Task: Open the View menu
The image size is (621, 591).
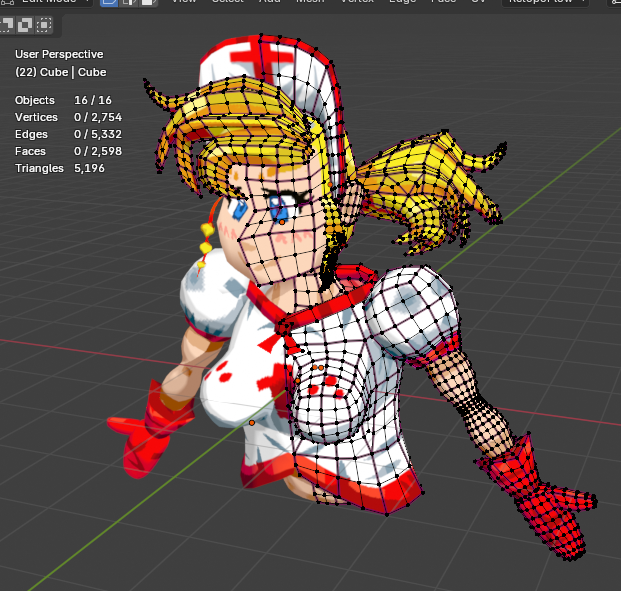Action: pos(184,2)
